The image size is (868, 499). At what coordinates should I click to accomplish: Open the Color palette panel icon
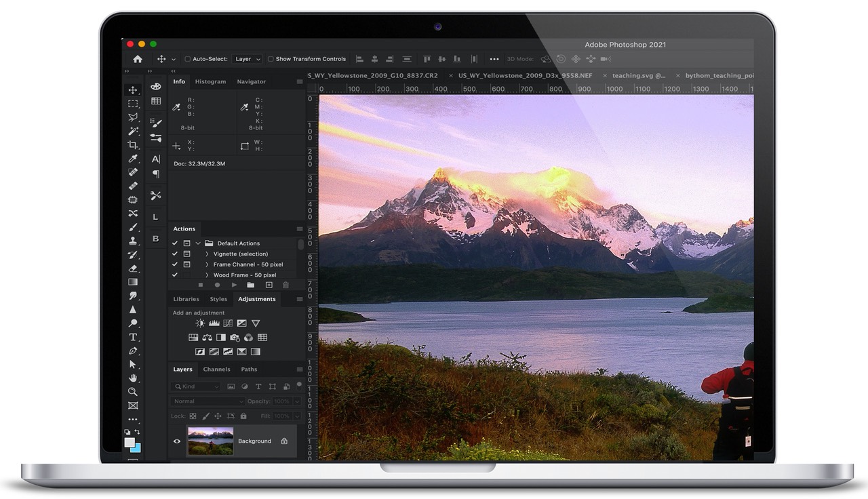pos(156,87)
